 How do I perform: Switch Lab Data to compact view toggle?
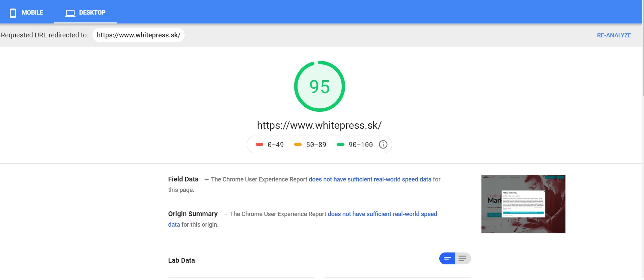(x=447, y=259)
